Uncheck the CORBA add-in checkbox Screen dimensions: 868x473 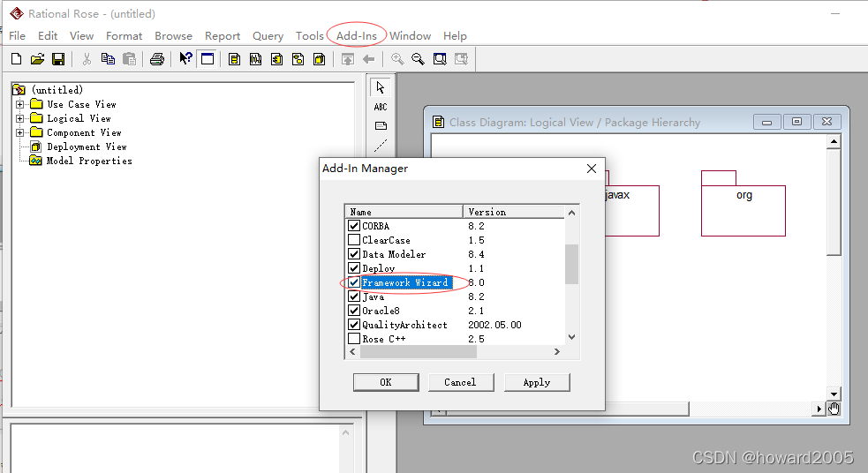tap(354, 226)
